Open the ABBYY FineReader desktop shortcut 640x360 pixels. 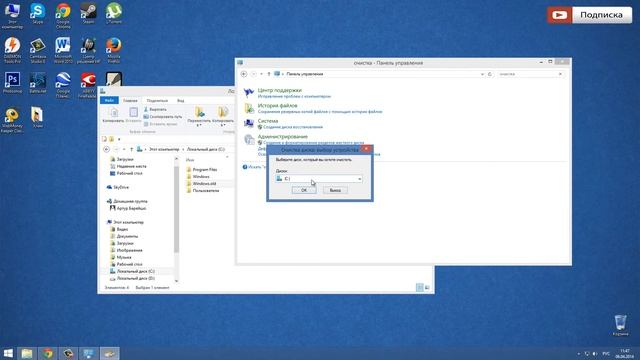(88, 85)
